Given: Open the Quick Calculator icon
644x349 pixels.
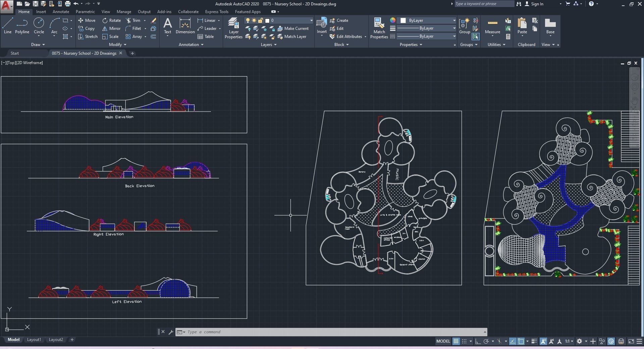Looking at the screenshot, I should (x=508, y=37).
